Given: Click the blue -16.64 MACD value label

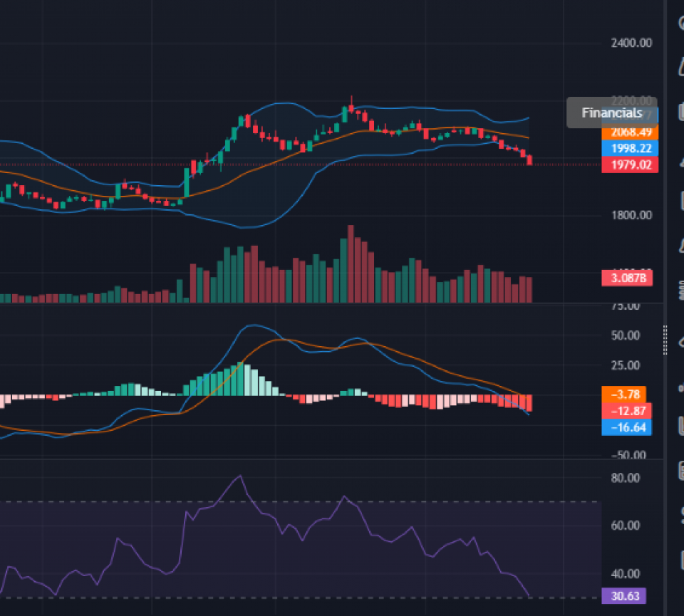Looking at the screenshot, I should coord(626,427).
